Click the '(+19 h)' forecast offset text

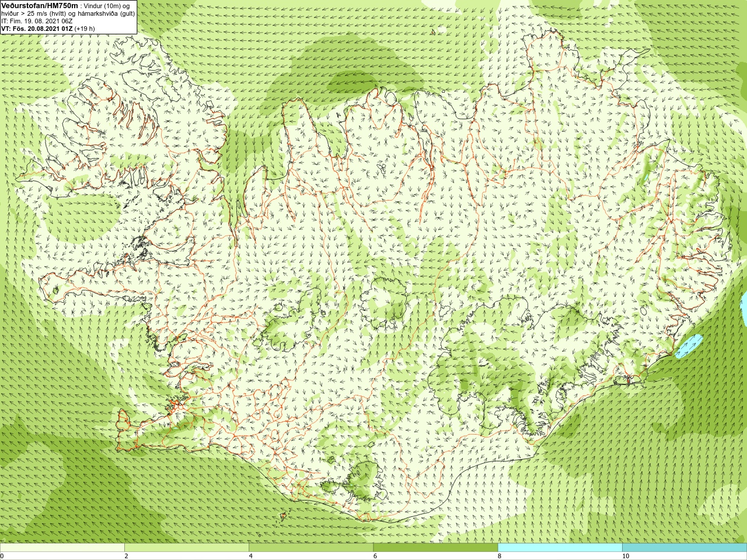coord(85,29)
